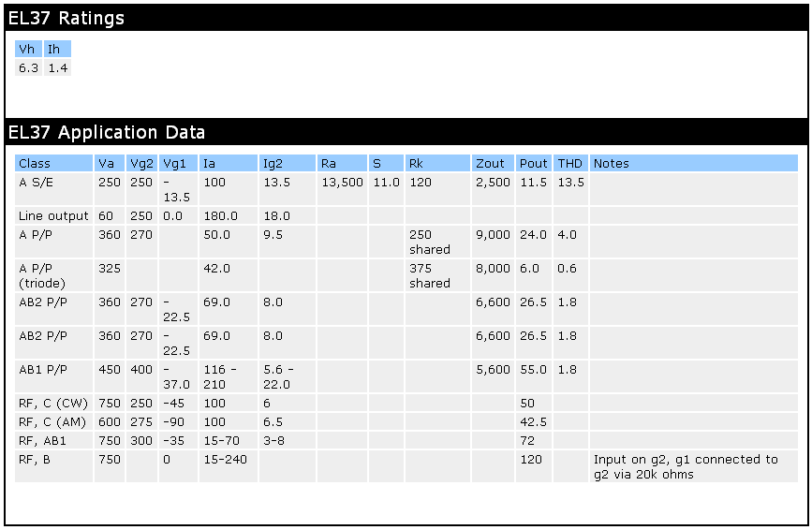Screen dimensions: 812x530
Task: Click the Ra column header
Action: [x=342, y=164]
